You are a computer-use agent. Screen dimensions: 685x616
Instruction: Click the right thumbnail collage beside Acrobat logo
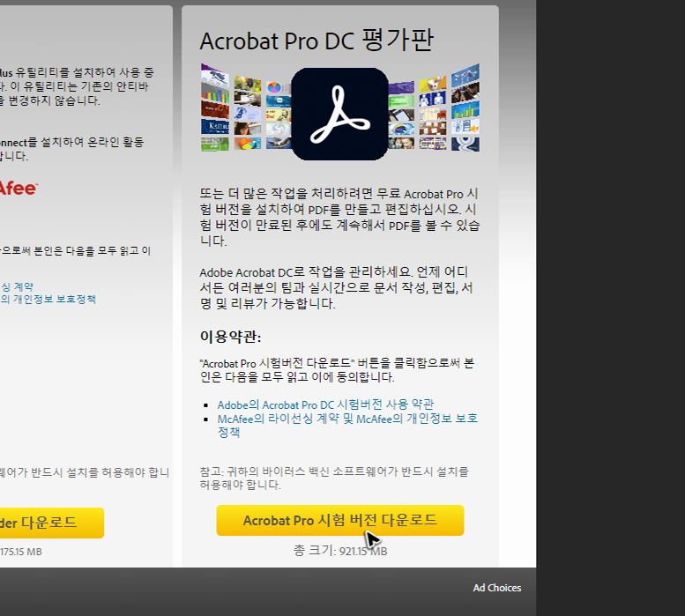point(434,108)
